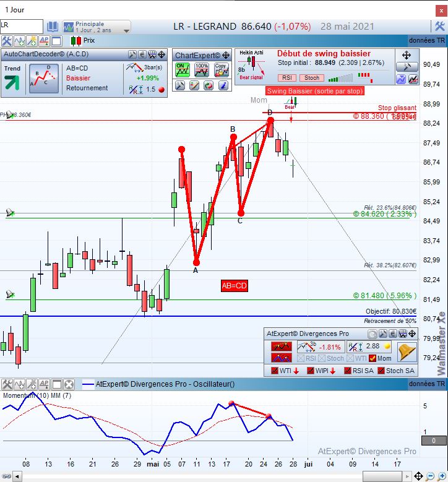The width and height of the screenshot is (448, 482).
Task: Open AutoChartDecoder settings hammer icon
Action: [132, 54]
